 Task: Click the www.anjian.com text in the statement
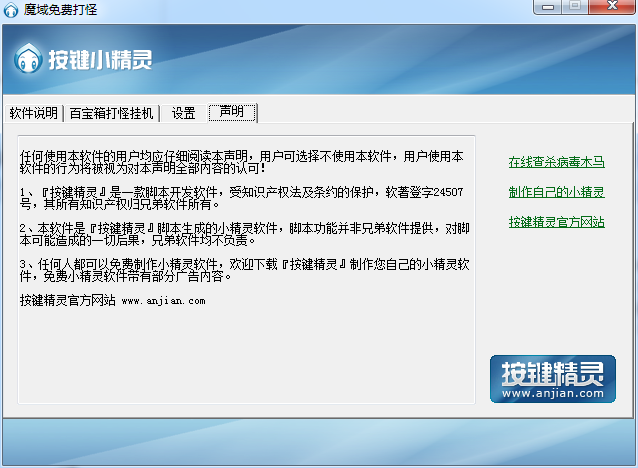tap(164, 301)
